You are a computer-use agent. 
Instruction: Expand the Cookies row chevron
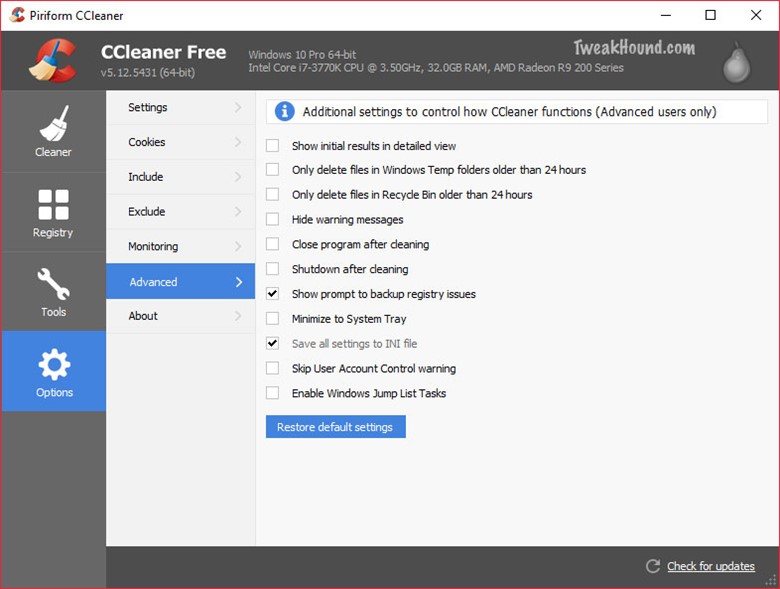coord(238,142)
